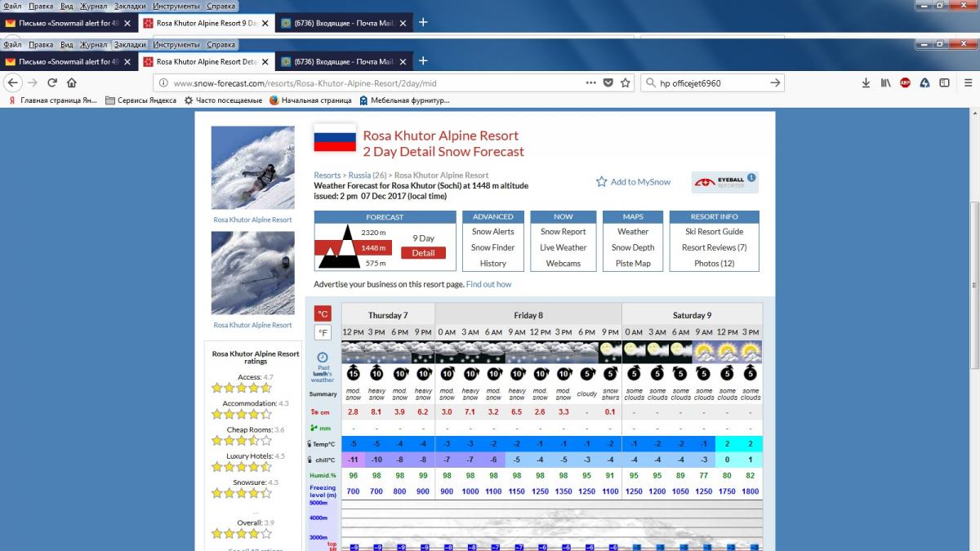Click the Add to MySnow star icon
This screenshot has width=980, height=551.
pyautogui.click(x=602, y=182)
